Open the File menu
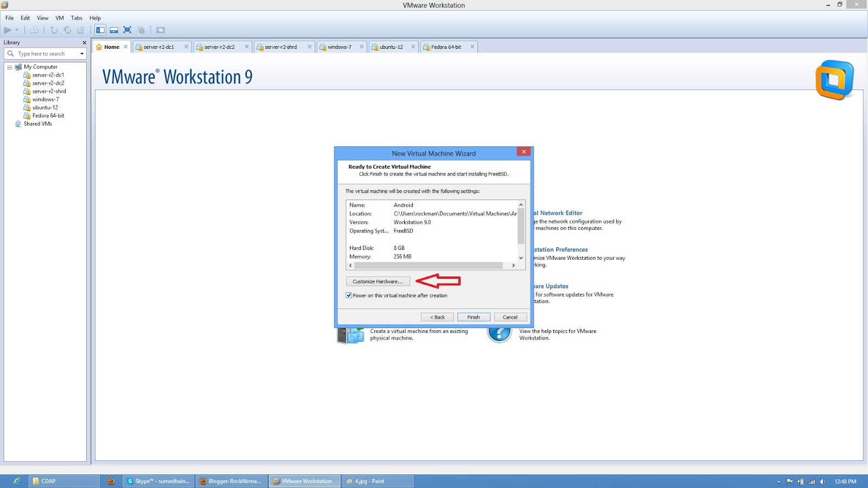The image size is (868, 488). (9, 18)
